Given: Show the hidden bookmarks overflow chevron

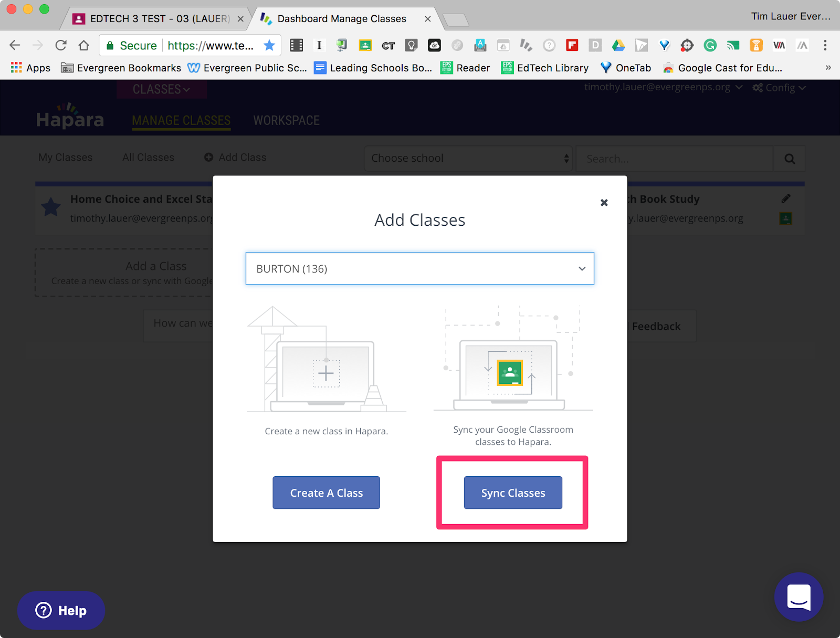Looking at the screenshot, I should pyautogui.click(x=828, y=68).
